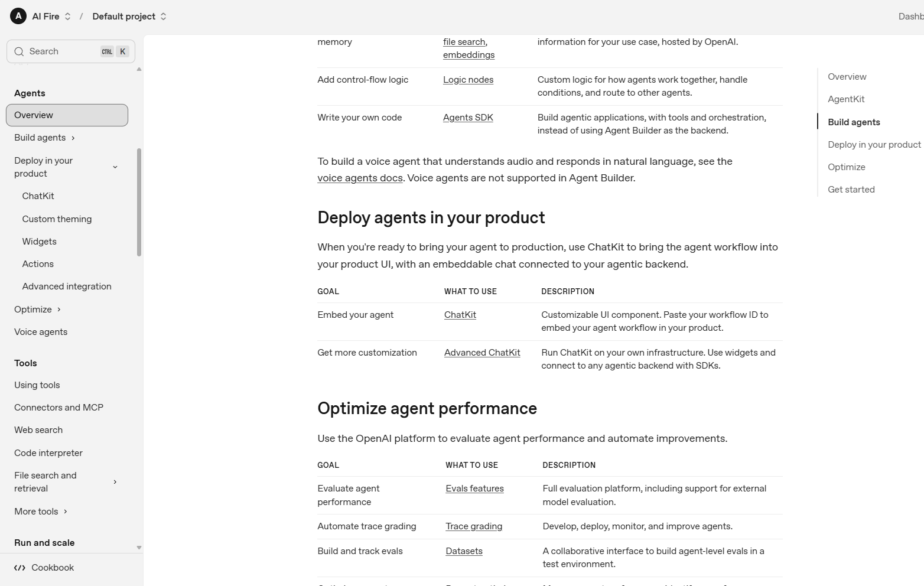Select Overview in the Agents sidebar

(67, 115)
